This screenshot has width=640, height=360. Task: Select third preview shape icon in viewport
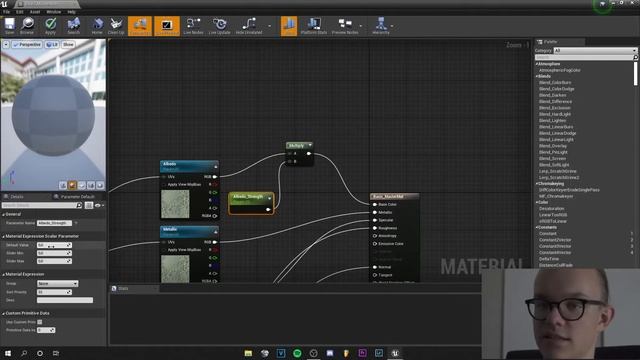coord(82,185)
